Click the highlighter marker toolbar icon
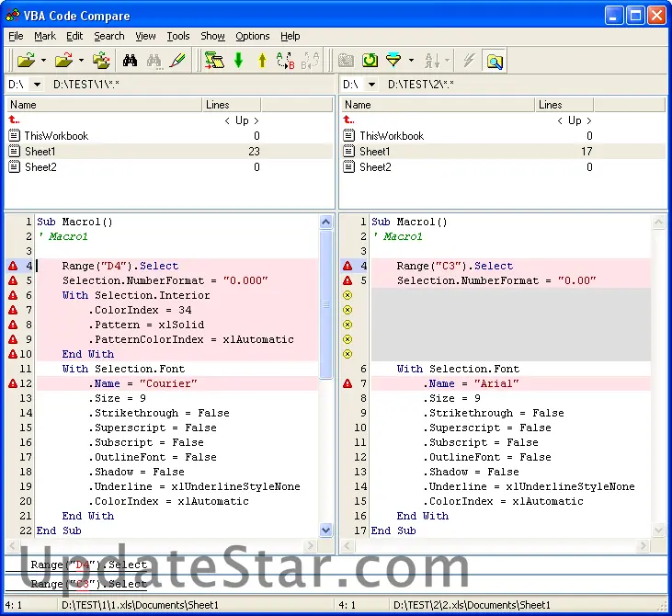The height and width of the screenshot is (616, 672). tap(178, 61)
